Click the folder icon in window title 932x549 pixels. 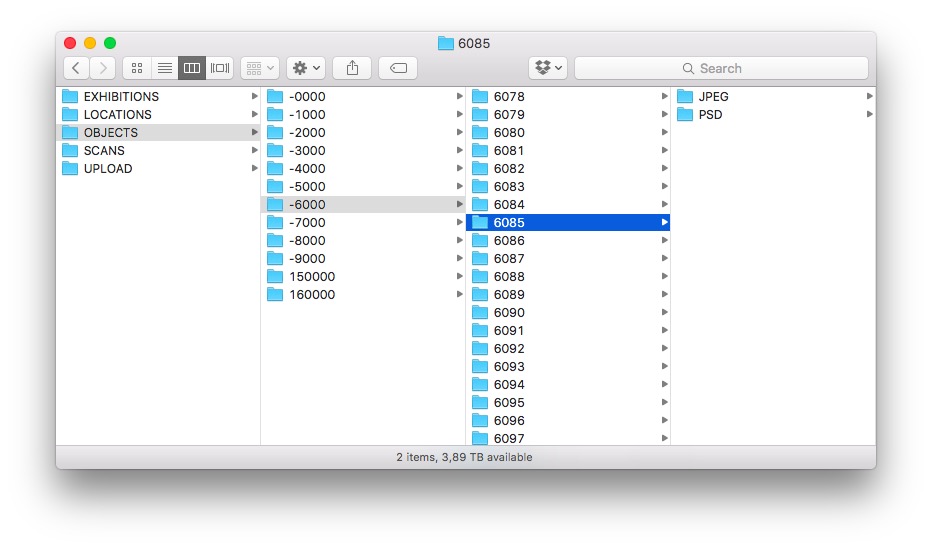coord(446,43)
